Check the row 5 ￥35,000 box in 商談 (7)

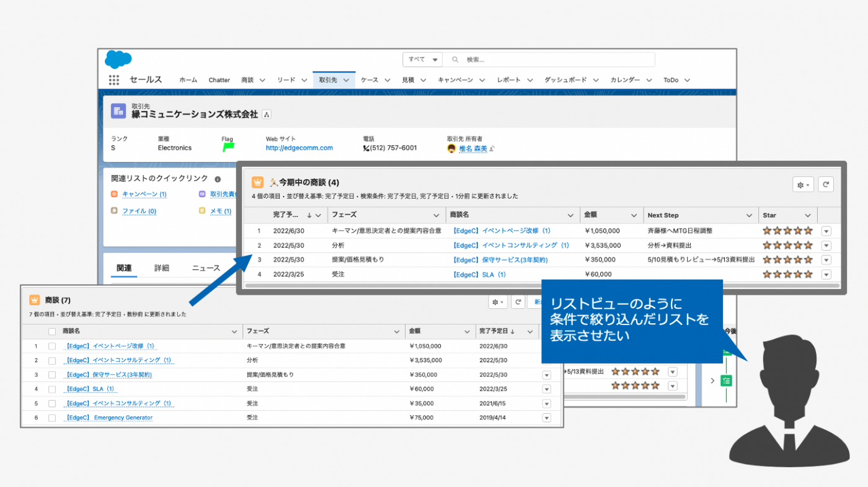tap(52, 403)
